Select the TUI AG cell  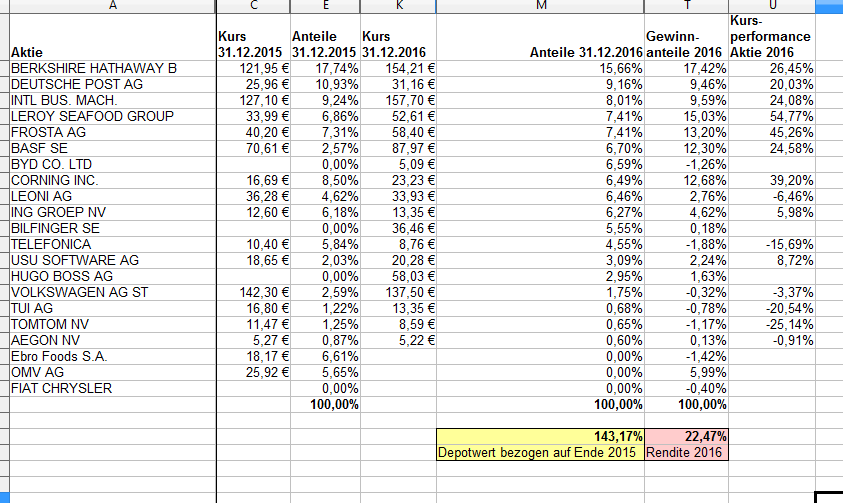coord(112,308)
